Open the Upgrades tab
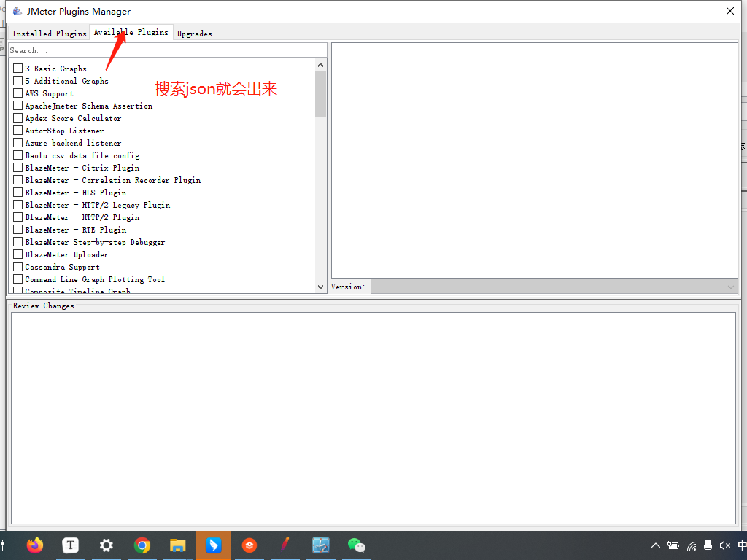Image resolution: width=747 pixels, height=560 pixels. tap(194, 34)
